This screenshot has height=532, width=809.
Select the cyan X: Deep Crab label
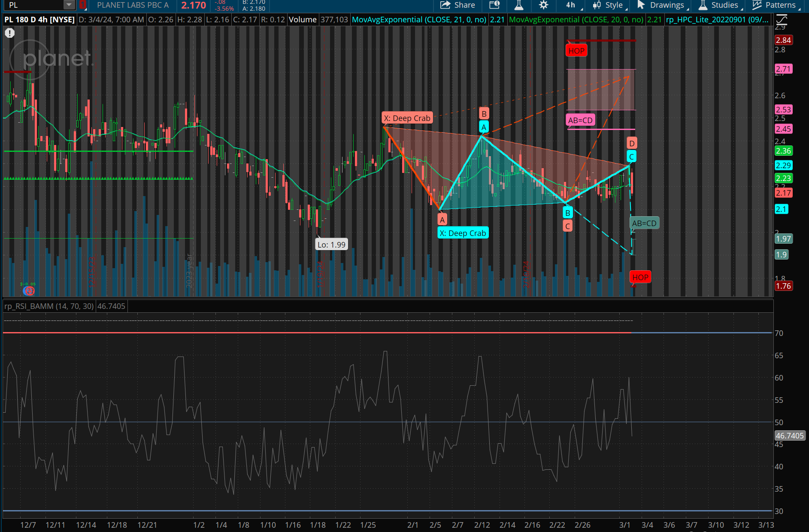tap(463, 233)
